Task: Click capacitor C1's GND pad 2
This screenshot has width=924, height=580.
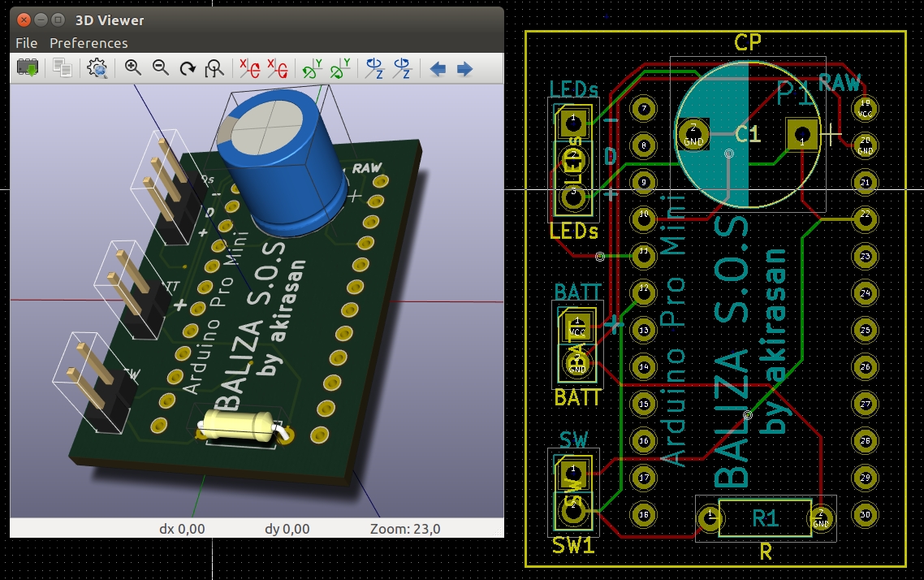Action: tap(693, 134)
